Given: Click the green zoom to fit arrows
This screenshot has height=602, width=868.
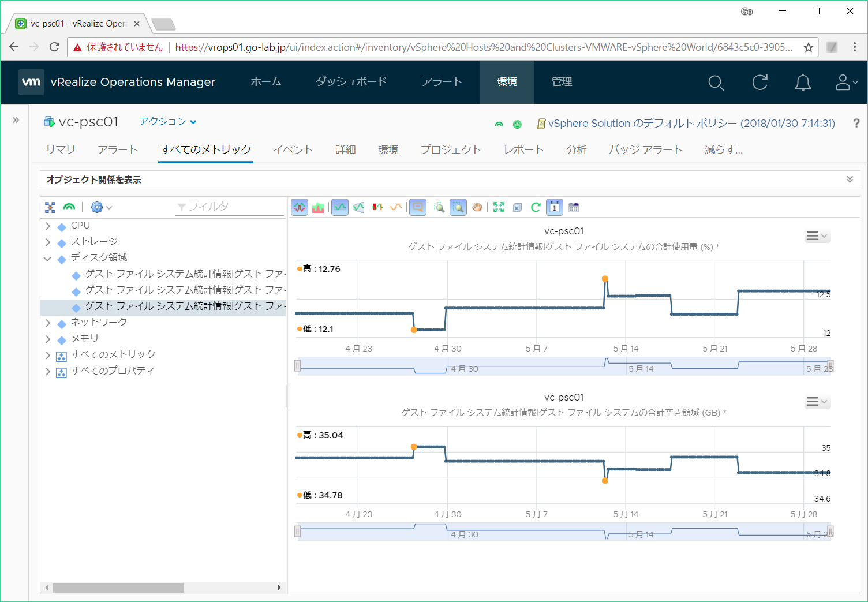Looking at the screenshot, I should [x=499, y=207].
